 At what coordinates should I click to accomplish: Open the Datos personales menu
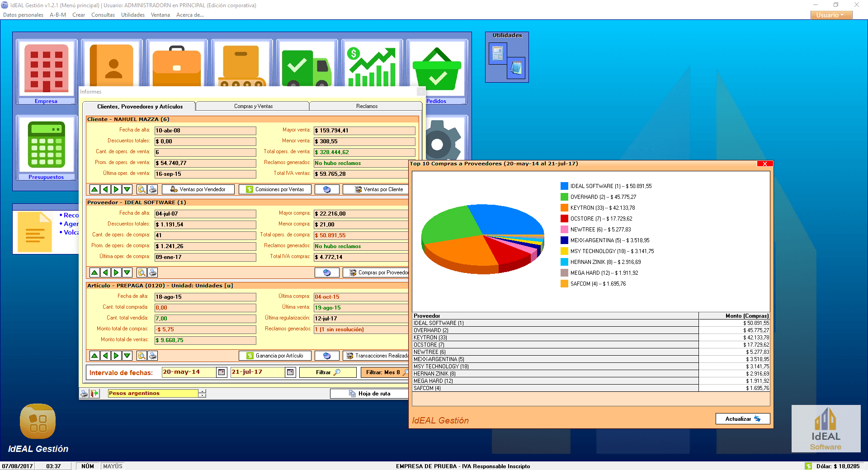23,15
